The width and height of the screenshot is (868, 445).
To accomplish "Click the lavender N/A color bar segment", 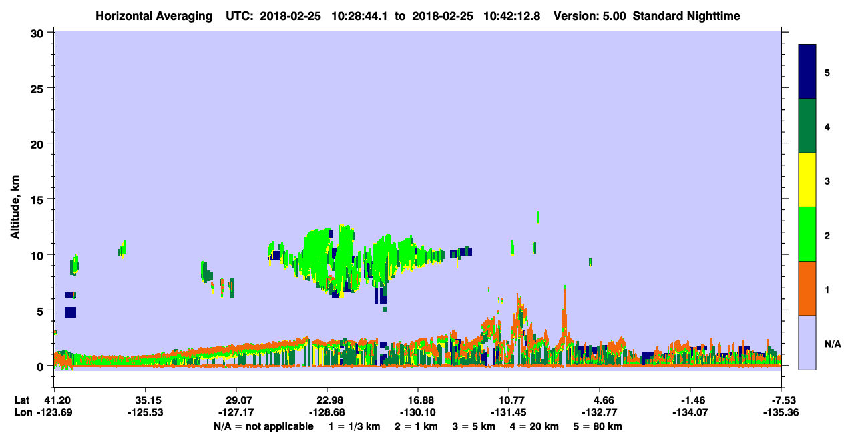I will (807, 342).
